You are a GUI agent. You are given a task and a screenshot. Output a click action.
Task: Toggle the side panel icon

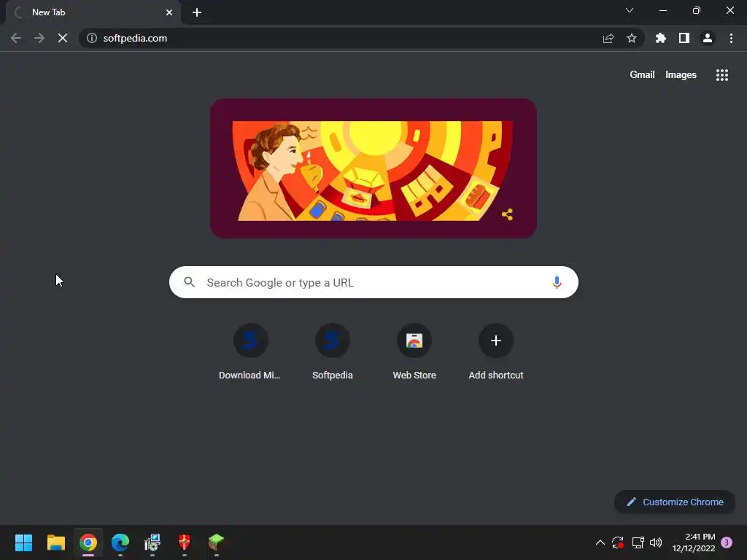point(684,38)
